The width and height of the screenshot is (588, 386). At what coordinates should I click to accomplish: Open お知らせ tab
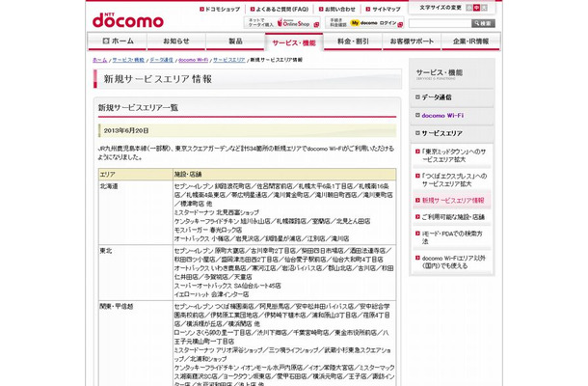pyautogui.click(x=176, y=41)
